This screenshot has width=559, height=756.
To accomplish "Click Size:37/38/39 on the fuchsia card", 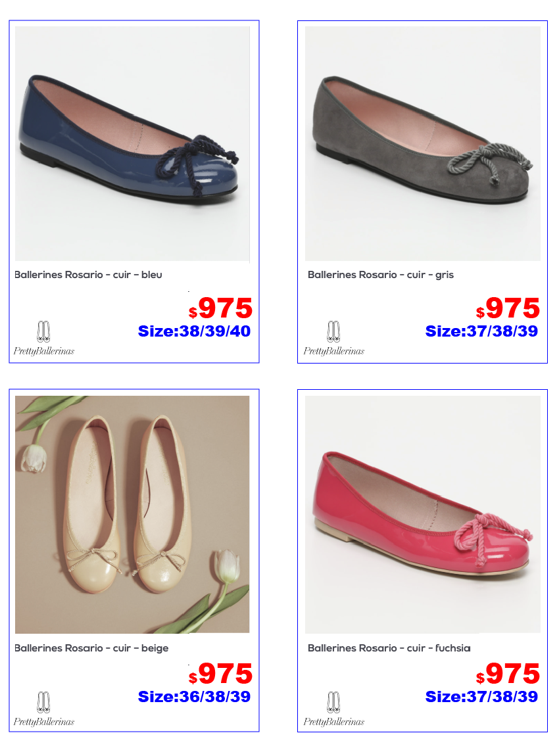I will point(481,697).
